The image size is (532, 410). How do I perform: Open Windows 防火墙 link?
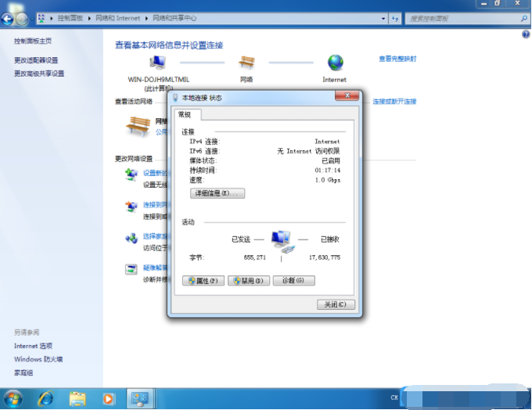click(38, 359)
